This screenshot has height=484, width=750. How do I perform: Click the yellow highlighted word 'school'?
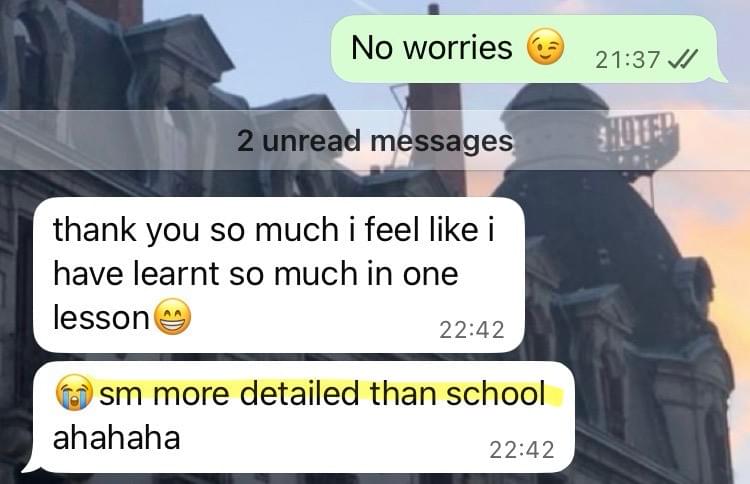pyautogui.click(x=496, y=394)
